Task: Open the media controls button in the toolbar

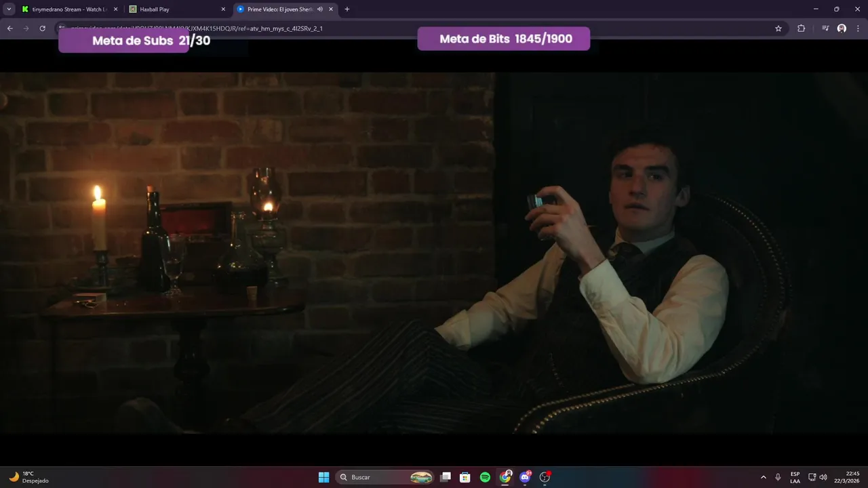Action: click(825, 28)
